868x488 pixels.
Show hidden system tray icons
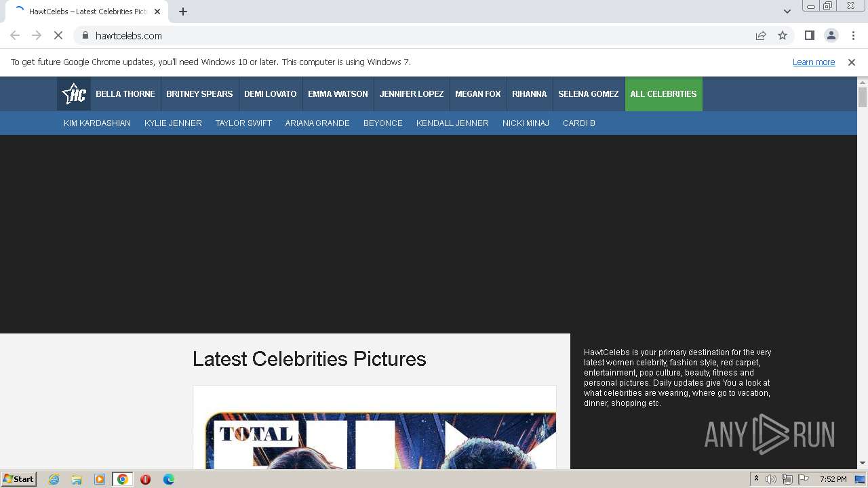point(756,479)
